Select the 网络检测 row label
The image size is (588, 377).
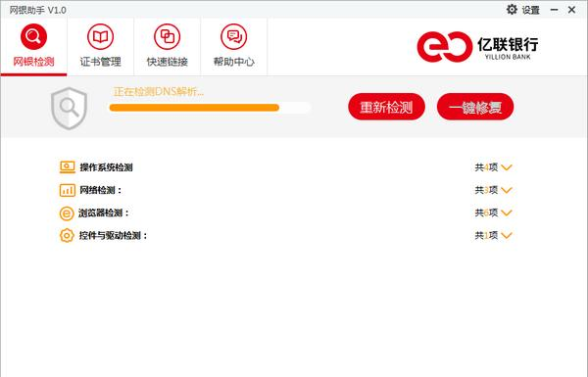click(101, 190)
